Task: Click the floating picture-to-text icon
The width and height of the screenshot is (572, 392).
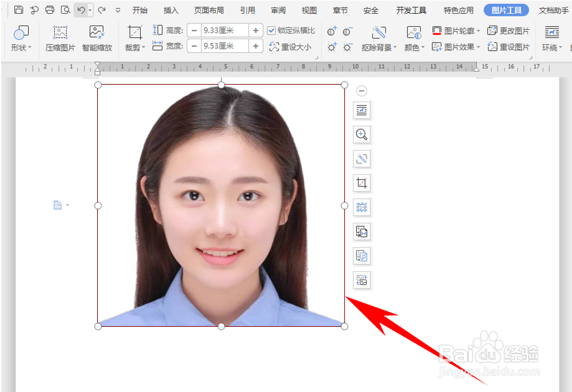Action: click(x=361, y=232)
